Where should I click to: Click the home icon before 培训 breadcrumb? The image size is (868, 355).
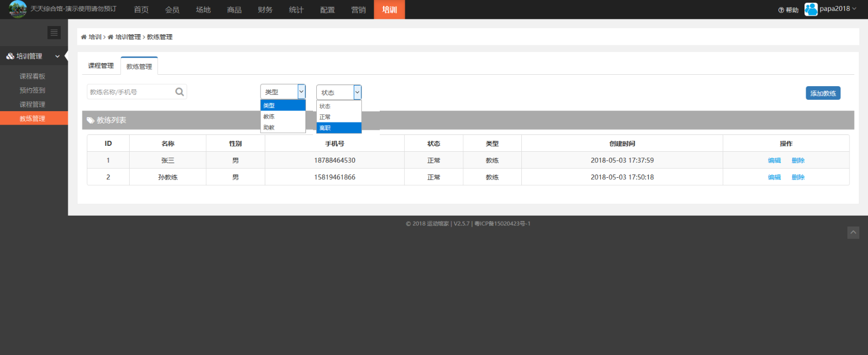[84, 37]
